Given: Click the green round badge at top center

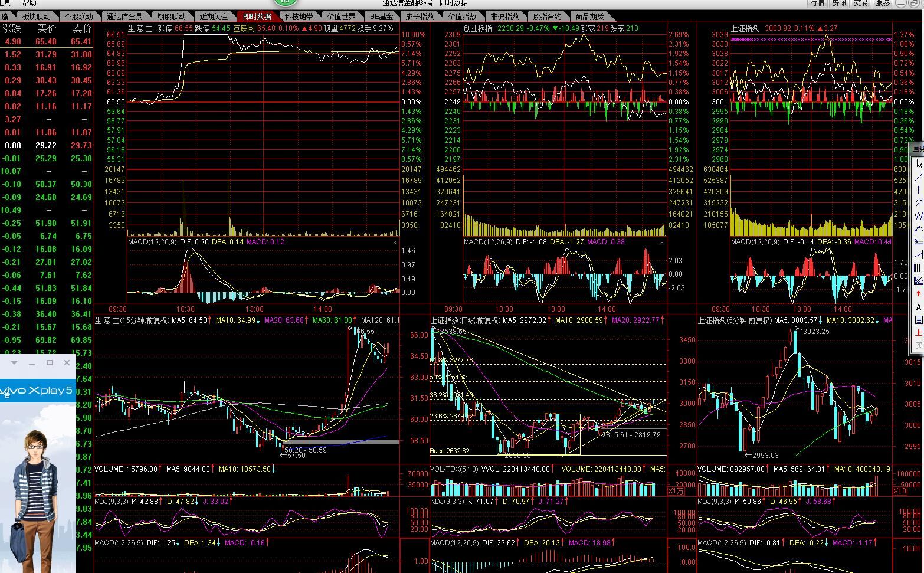Looking at the screenshot, I should click(285, 2).
